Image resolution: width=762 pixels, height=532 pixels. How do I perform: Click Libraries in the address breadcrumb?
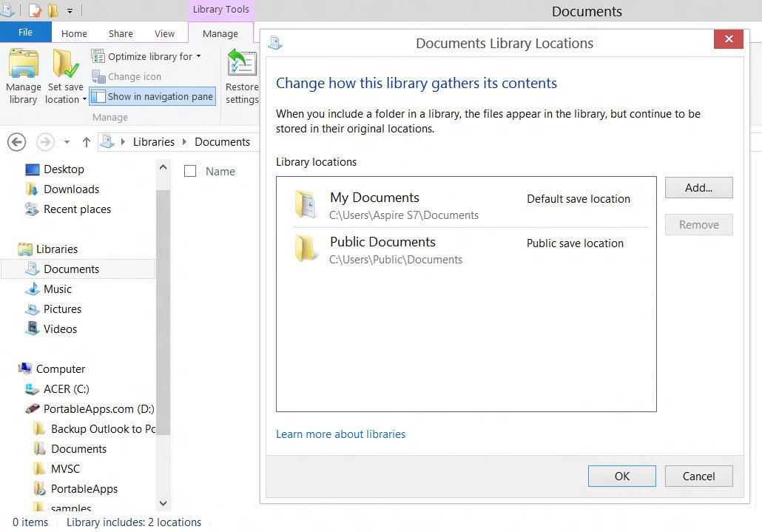click(x=154, y=142)
